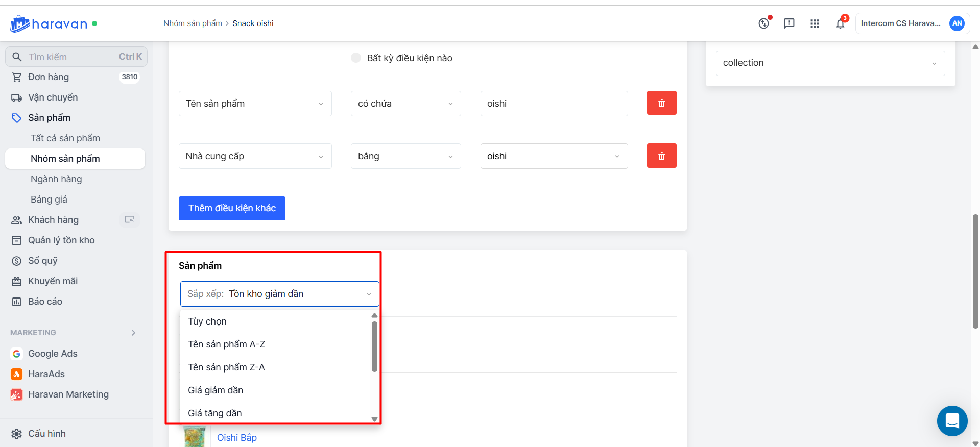Open Nhóm sản phẩm in sidebar

75,159
